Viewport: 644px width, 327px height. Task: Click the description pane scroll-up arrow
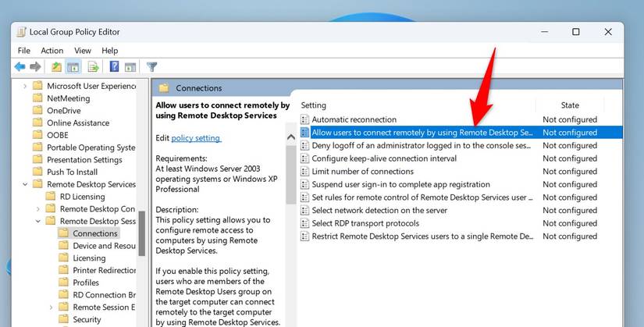click(291, 137)
